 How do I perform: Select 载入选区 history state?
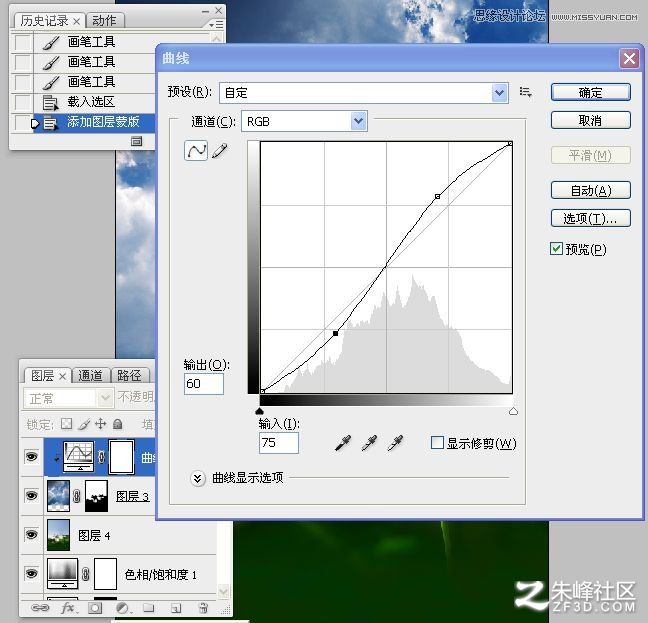pos(94,102)
